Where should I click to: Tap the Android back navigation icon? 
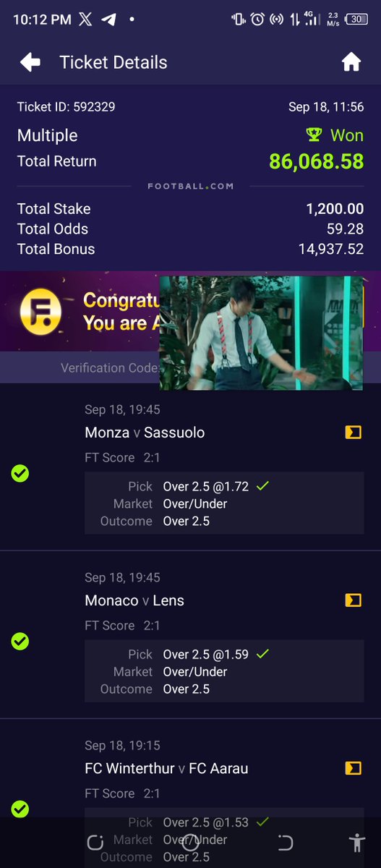[285, 843]
